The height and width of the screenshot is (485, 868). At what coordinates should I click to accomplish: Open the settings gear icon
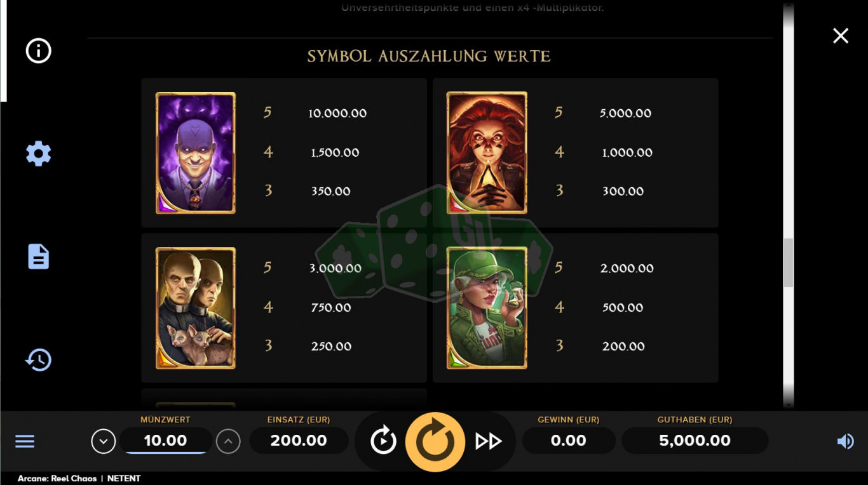point(38,154)
